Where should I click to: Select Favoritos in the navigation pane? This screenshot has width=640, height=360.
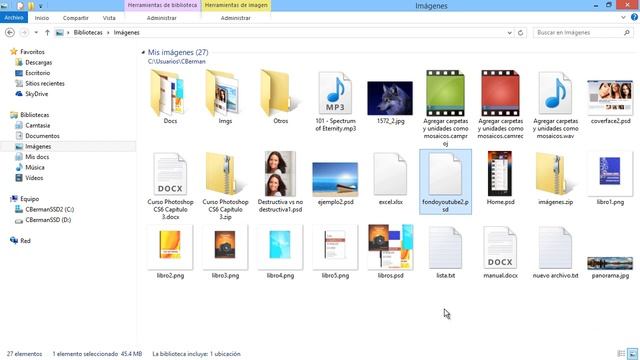32,52
